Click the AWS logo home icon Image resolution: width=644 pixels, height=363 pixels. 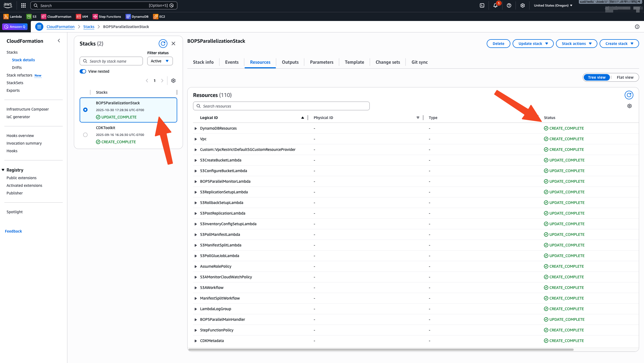(8, 5)
